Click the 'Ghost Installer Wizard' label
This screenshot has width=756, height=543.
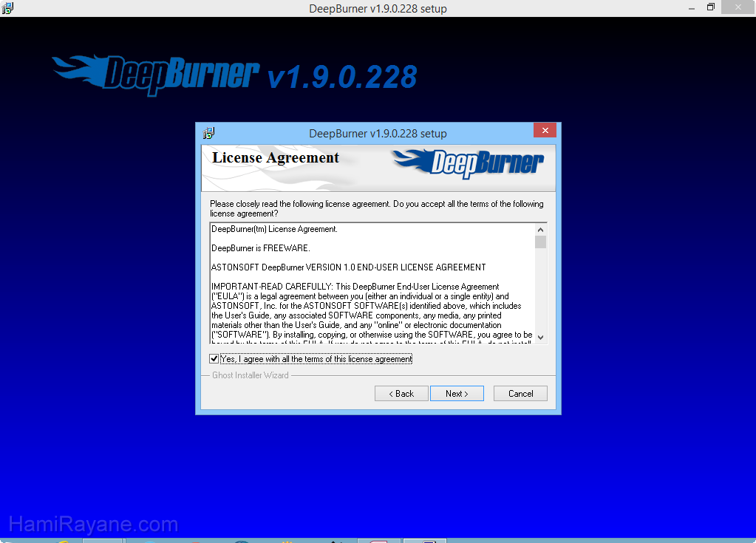(x=251, y=375)
